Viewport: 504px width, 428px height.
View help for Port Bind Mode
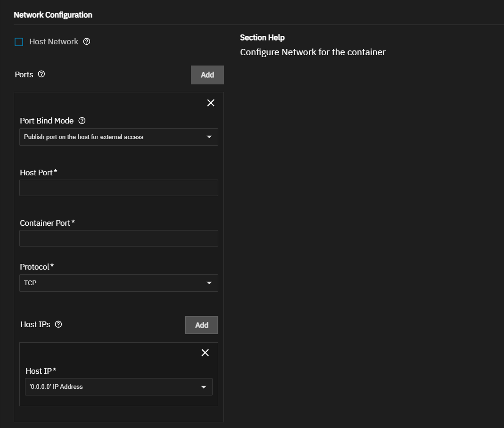[82, 121]
